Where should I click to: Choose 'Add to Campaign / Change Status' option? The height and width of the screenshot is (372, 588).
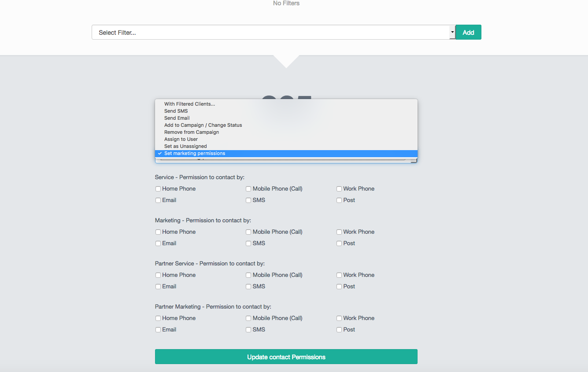click(x=203, y=125)
